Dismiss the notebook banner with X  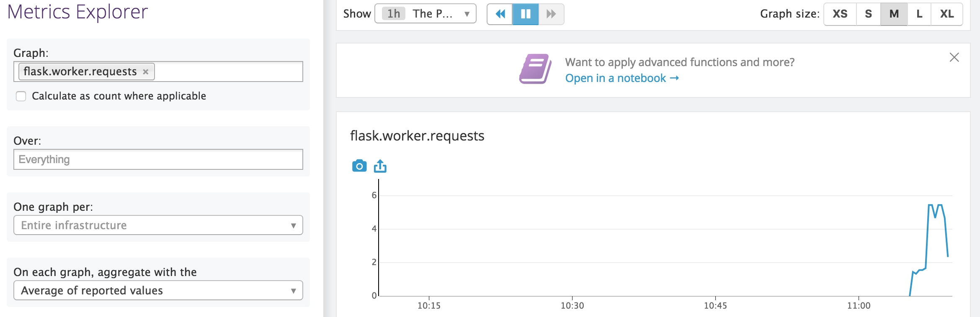(x=954, y=57)
